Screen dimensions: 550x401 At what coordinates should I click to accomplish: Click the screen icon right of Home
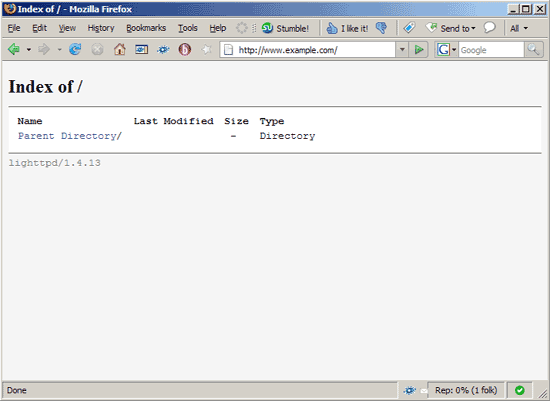[141, 49]
